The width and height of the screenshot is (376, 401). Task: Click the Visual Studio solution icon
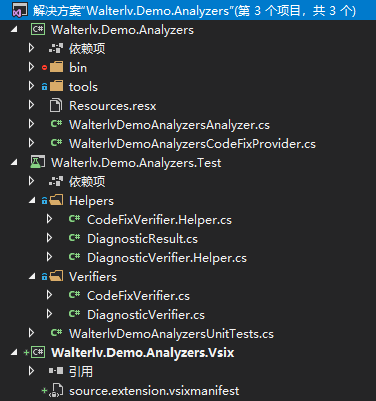(20, 10)
